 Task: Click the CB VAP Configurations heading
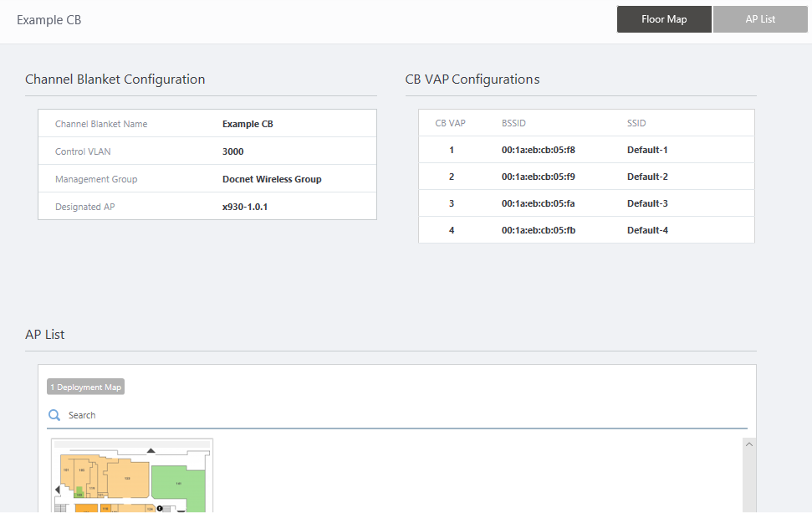(x=472, y=80)
